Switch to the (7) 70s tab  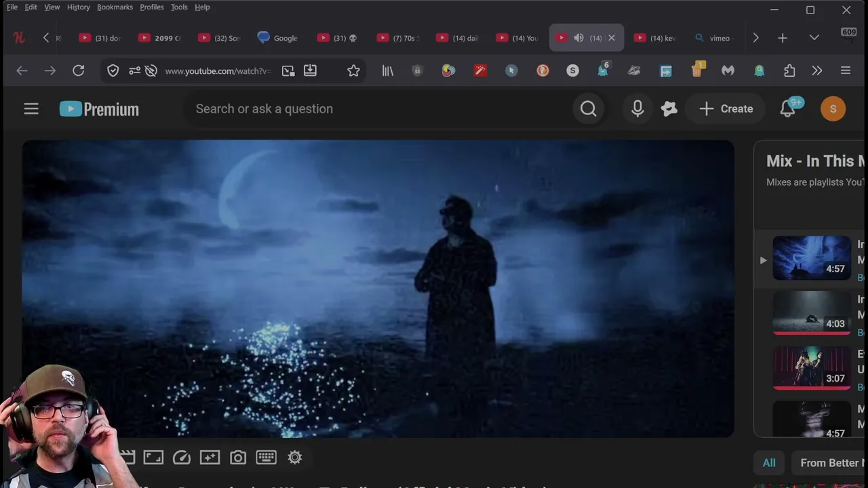pos(398,38)
